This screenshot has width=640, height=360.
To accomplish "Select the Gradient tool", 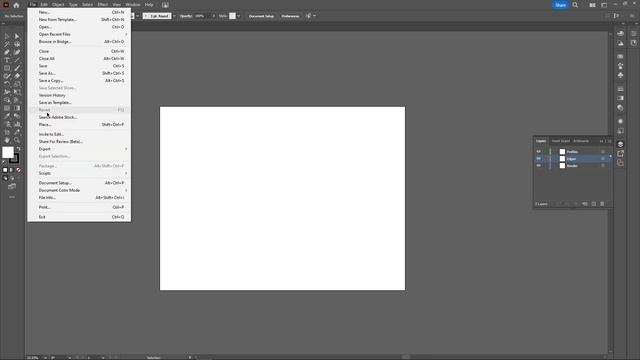I will click(17, 108).
